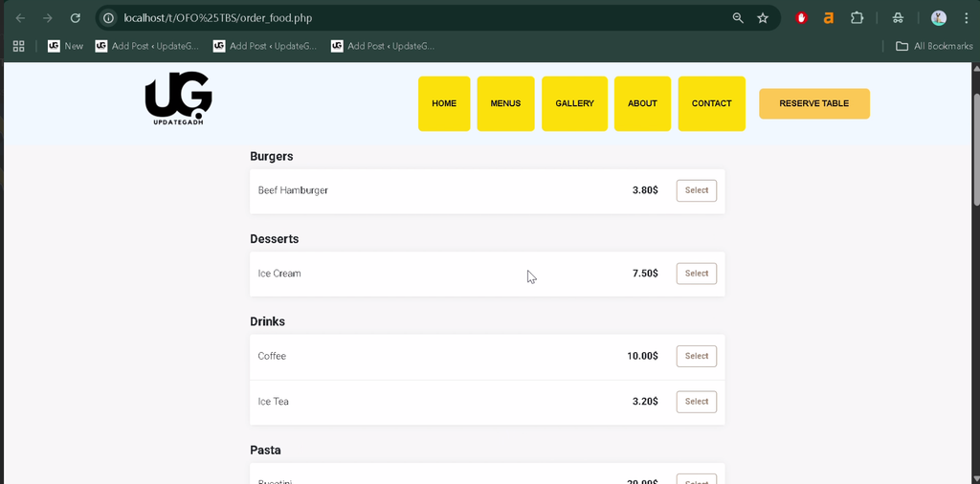
Task: Open the apps grid in bookmarks bar
Action: point(19,46)
